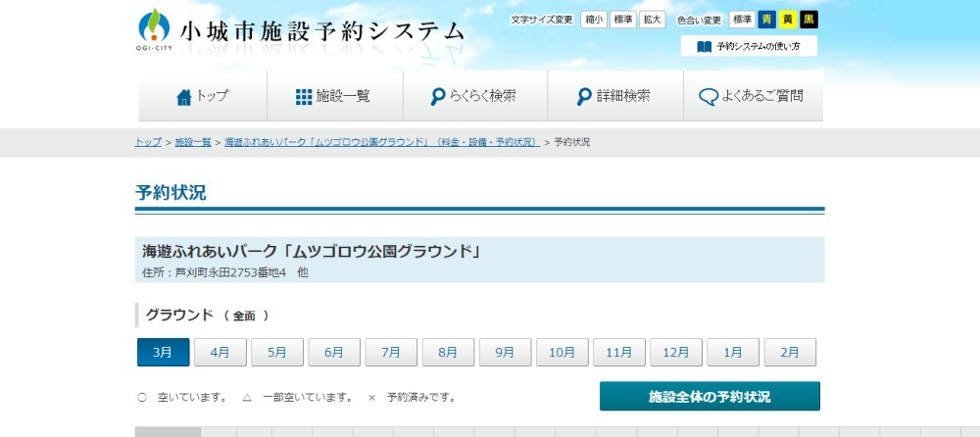
Task: Click the magnifier icon beside 詳細検索
Action: tap(584, 97)
